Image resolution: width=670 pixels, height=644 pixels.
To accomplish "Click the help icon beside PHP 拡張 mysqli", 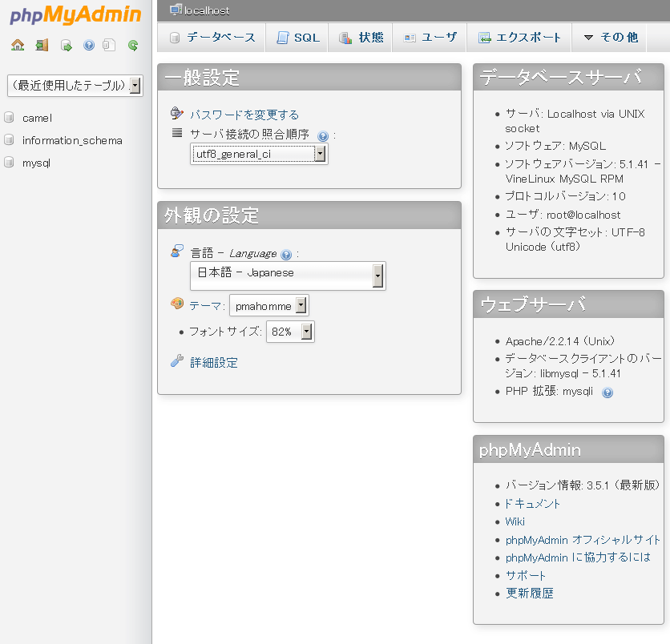I will [x=607, y=392].
